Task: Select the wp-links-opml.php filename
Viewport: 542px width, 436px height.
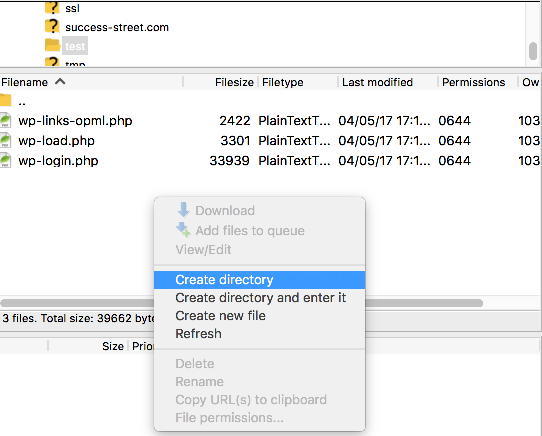Action: 75,121
